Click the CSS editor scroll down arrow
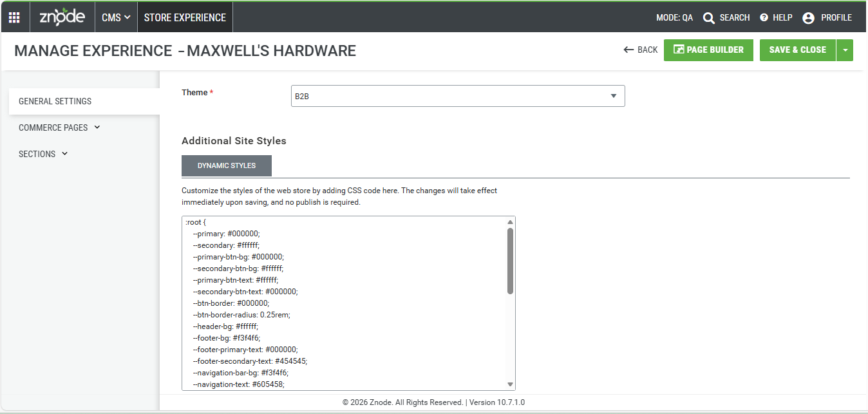The height and width of the screenshot is (414, 868). pyautogui.click(x=510, y=384)
